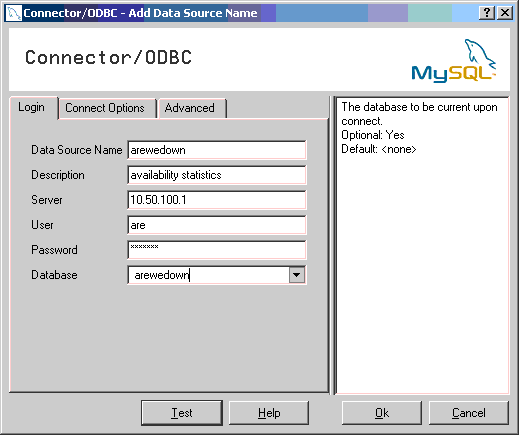Switch to the Login tab
The width and height of the screenshot is (519, 435).
point(33,107)
